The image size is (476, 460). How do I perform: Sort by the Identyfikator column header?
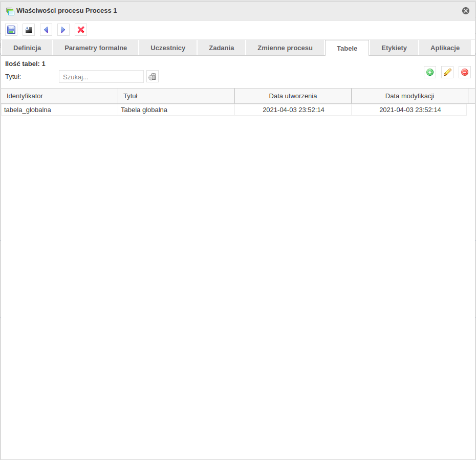pyautogui.click(x=59, y=96)
